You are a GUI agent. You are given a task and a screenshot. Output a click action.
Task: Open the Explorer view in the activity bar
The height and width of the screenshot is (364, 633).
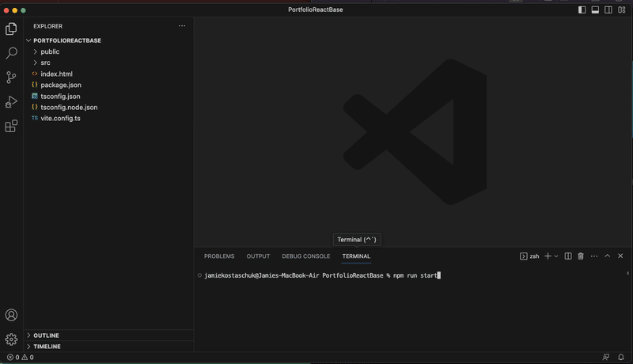[x=11, y=28]
